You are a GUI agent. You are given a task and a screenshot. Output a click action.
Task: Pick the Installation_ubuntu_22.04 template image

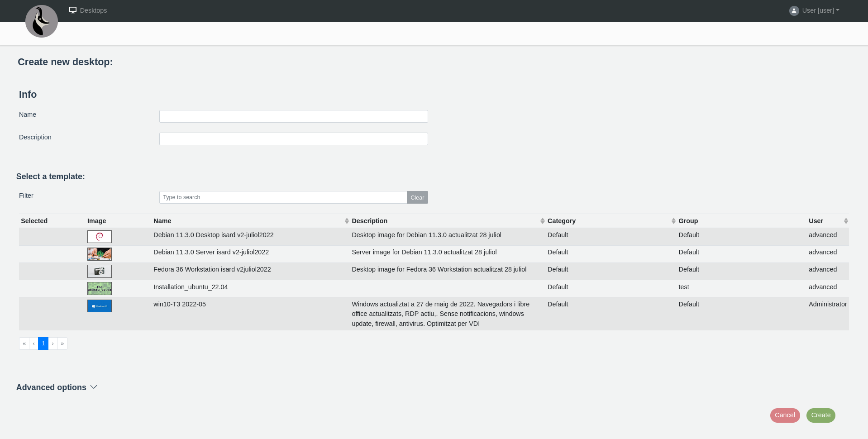click(100, 288)
